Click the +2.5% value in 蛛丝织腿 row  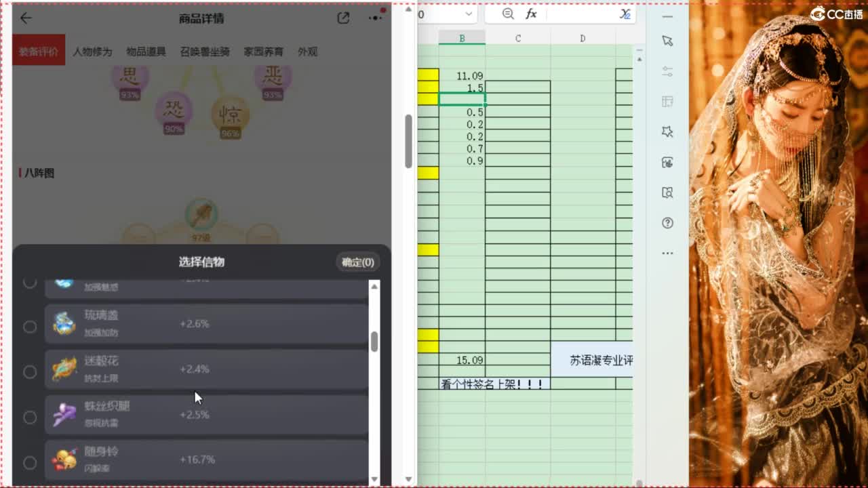click(194, 414)
